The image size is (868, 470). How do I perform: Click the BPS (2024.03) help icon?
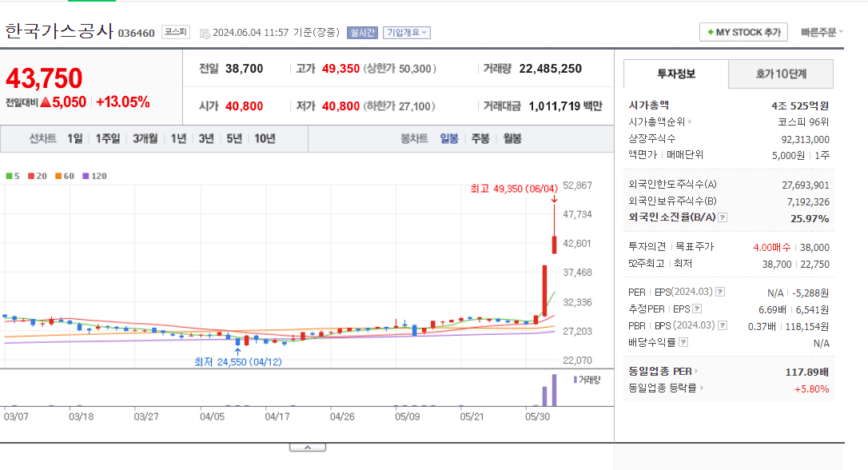pos(723,325)
